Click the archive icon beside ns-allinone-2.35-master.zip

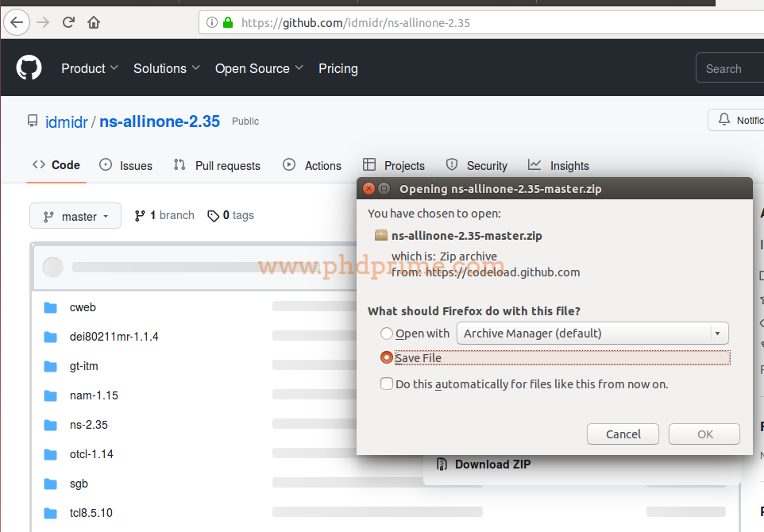[381, 236]
